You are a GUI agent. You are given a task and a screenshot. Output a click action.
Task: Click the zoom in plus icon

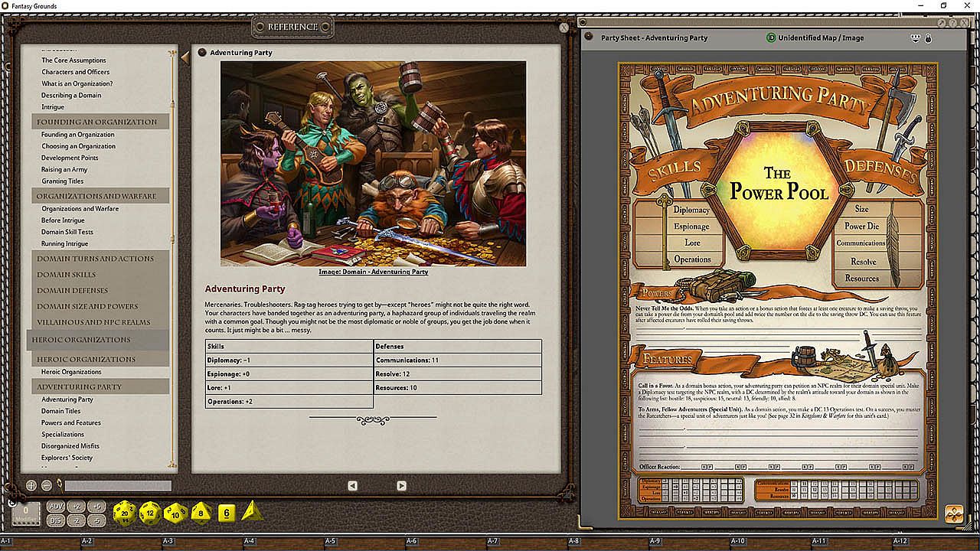tap(31, 485)
